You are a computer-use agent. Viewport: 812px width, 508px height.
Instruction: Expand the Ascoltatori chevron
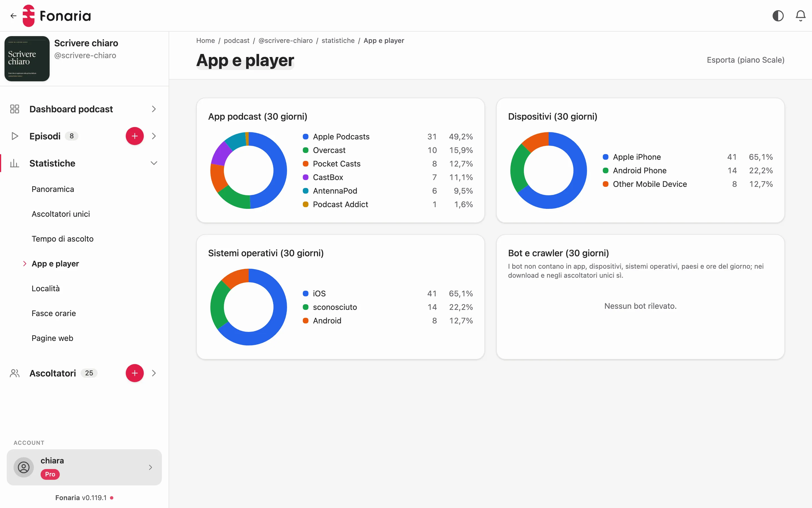pos(154,373)
